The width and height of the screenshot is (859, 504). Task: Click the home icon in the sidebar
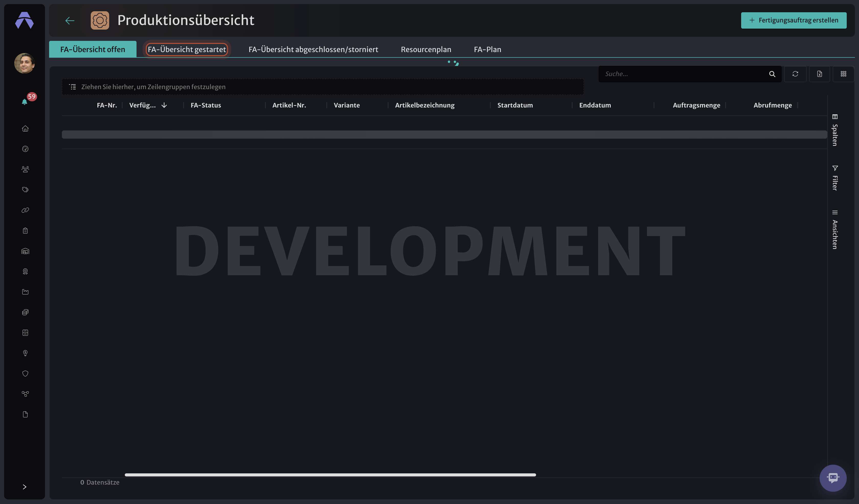(25, 128)
